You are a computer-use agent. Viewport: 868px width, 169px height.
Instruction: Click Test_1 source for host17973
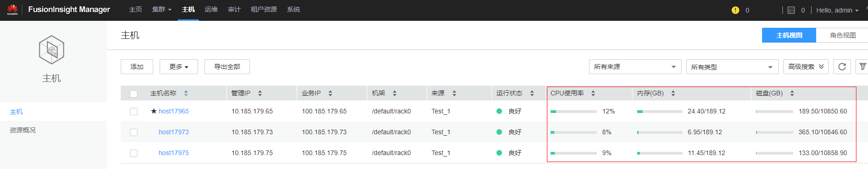[x=441, y=132]
